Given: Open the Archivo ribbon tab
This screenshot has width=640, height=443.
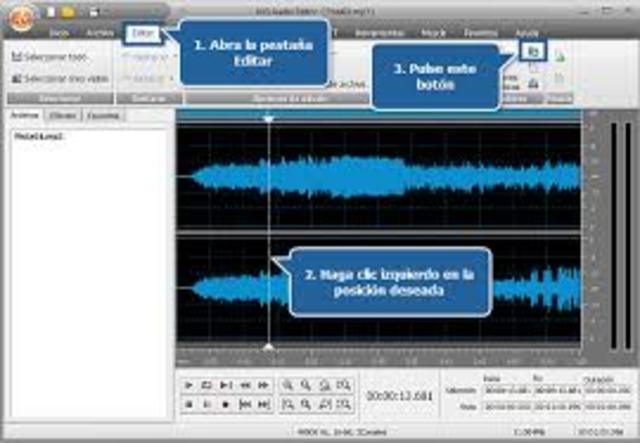Looking at the screenshot, I should point(100,33).
